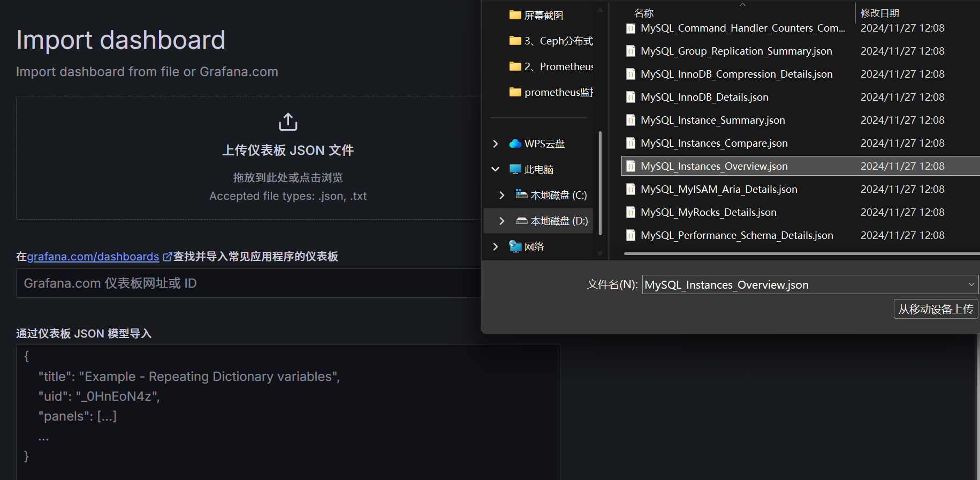Click file icon of MySQL_Instances_Compare.json

631,144
